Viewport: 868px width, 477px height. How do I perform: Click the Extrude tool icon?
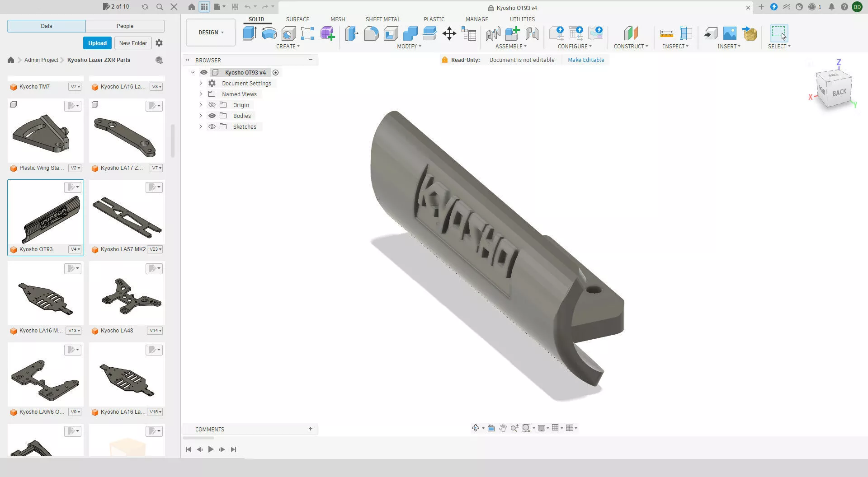pos(250,33)
